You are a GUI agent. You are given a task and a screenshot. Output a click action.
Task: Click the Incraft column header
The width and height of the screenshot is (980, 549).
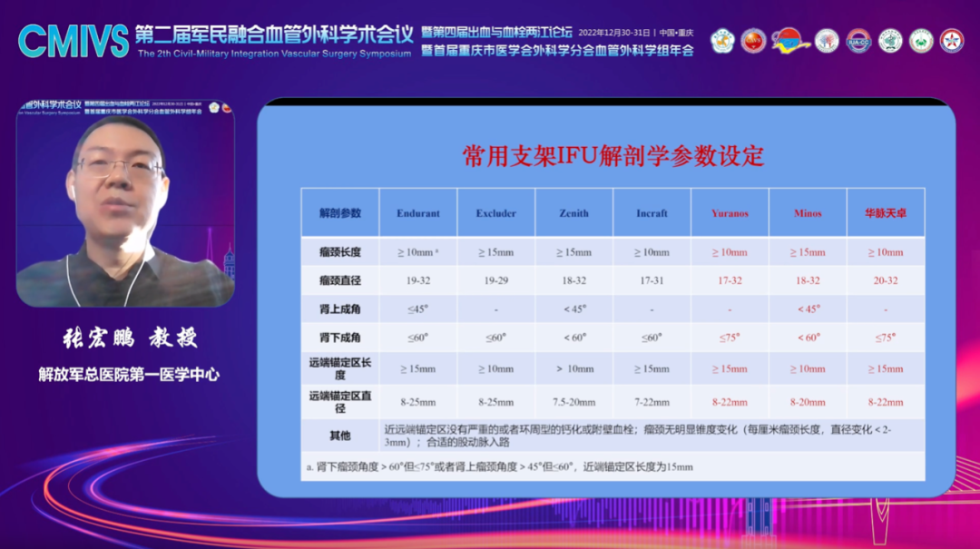(652, 212)
